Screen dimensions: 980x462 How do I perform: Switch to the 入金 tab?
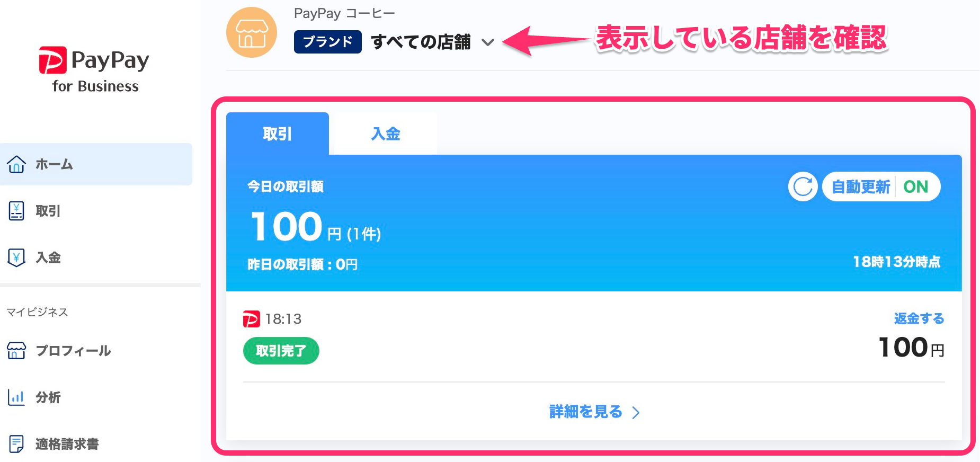coord(386,134)
